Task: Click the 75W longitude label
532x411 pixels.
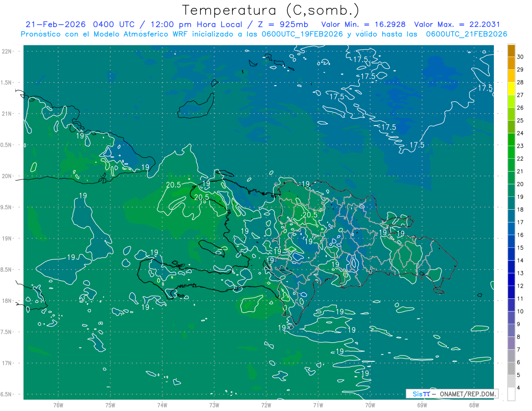Action: coord(110,405)
